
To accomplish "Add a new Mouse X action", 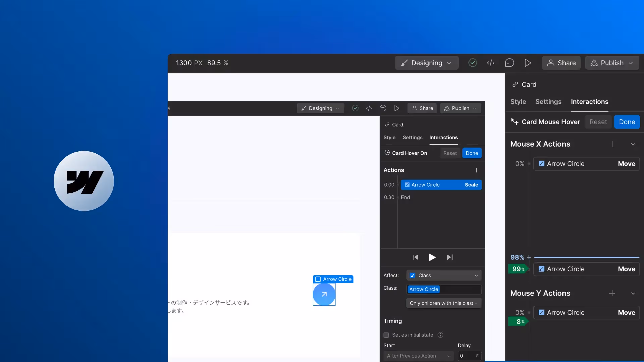I will (612, 144).
